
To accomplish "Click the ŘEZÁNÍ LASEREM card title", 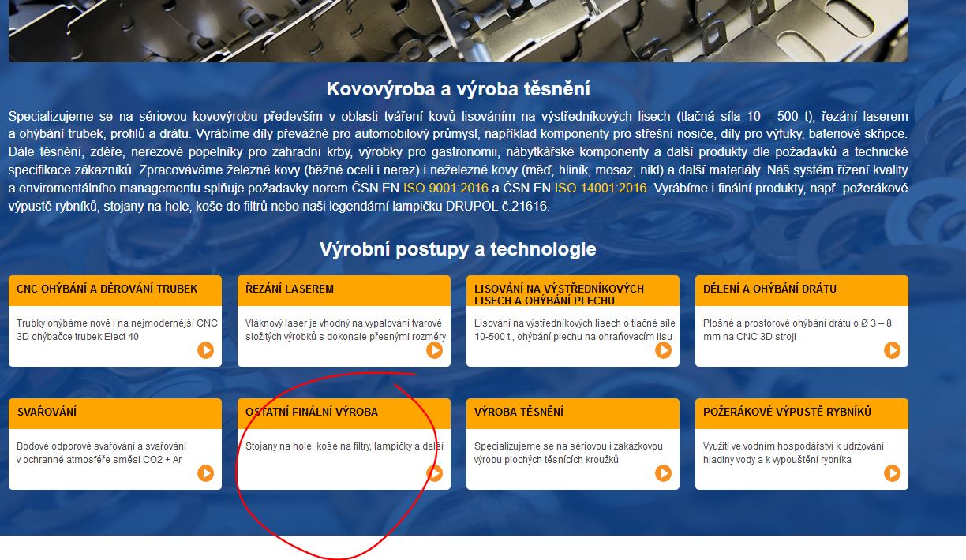I will [x=290, y=289].
